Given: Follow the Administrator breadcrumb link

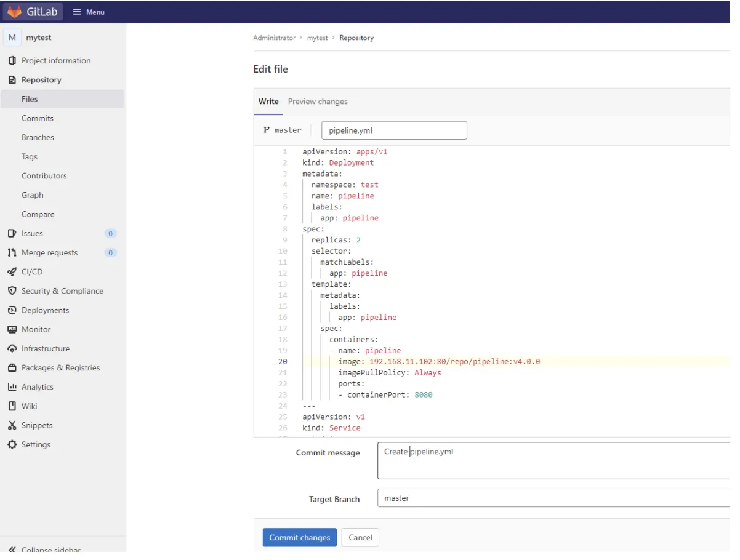Looking at the screenshot, I should click(x=274, y=38).
